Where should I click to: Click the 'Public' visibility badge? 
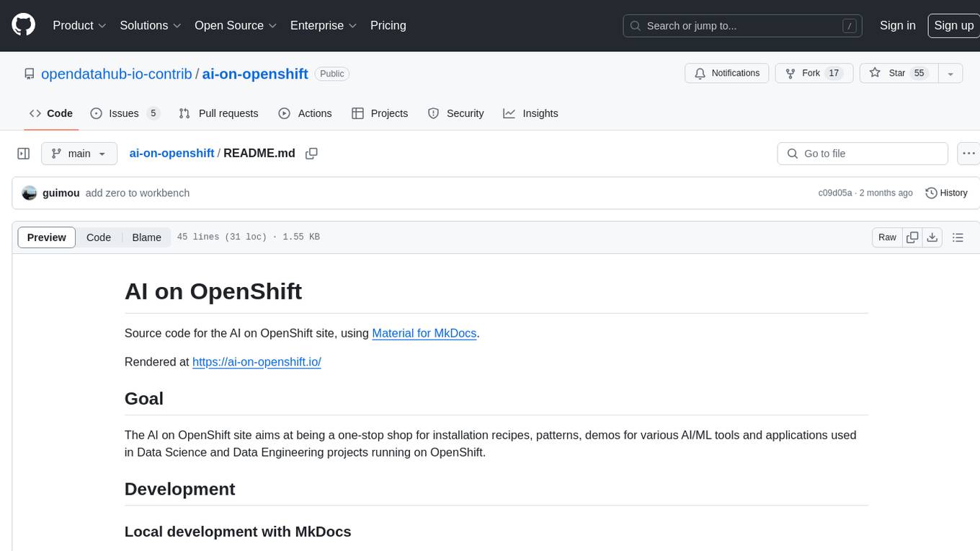pyautogui.click(x=332, y=74)
